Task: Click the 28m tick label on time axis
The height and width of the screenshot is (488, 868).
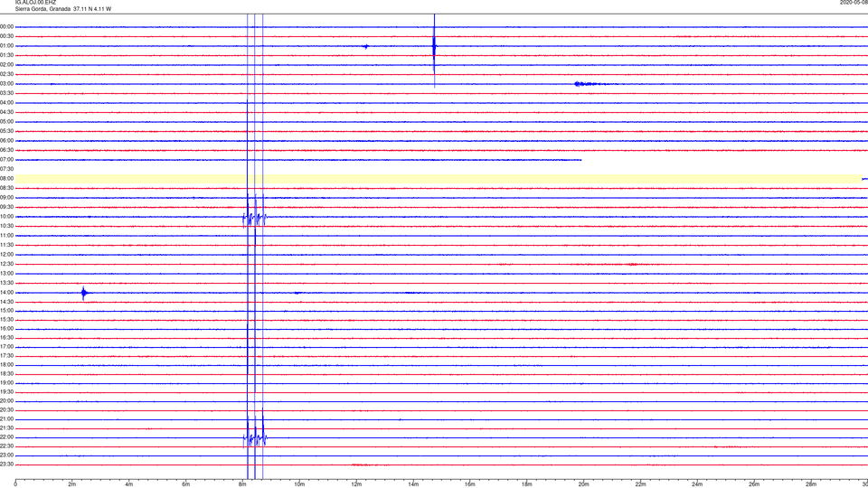Action: [x=811, y=484]
